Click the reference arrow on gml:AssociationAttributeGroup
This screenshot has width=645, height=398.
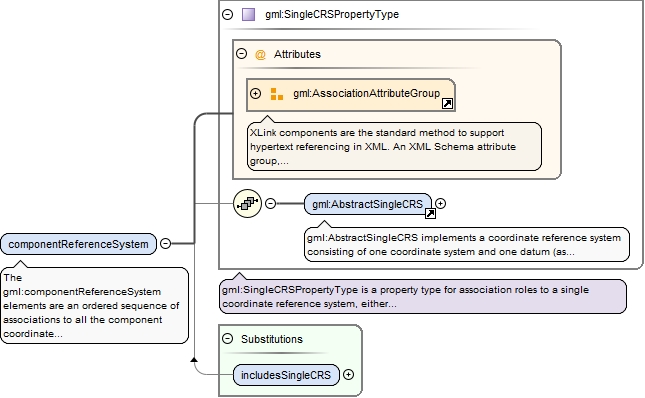448,103
